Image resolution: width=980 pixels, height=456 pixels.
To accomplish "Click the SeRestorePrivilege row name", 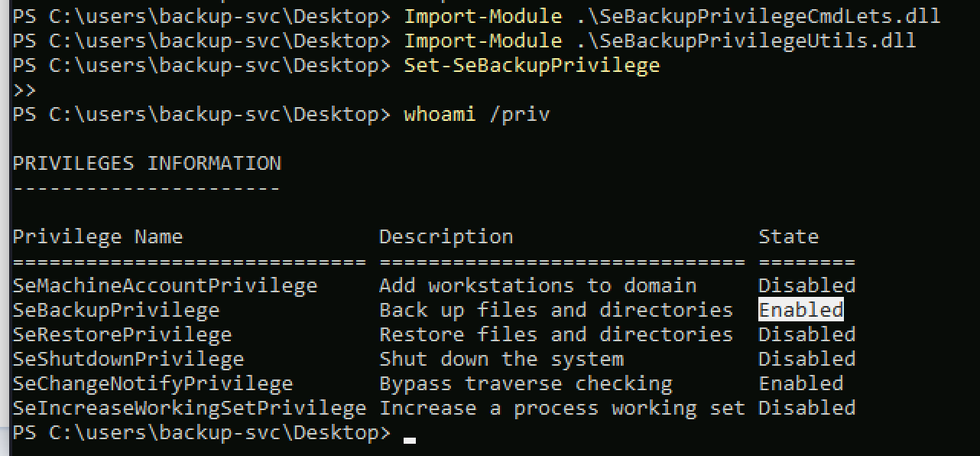I will click(x=122, y=334).
